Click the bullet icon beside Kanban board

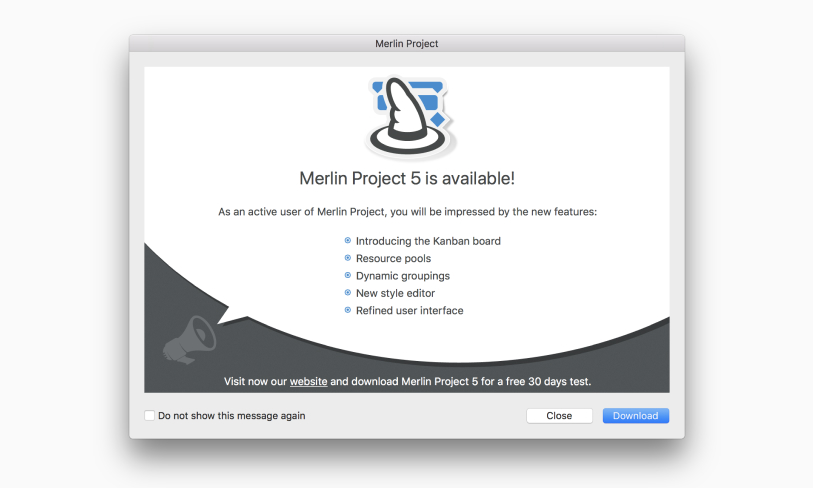coord(348,240)
